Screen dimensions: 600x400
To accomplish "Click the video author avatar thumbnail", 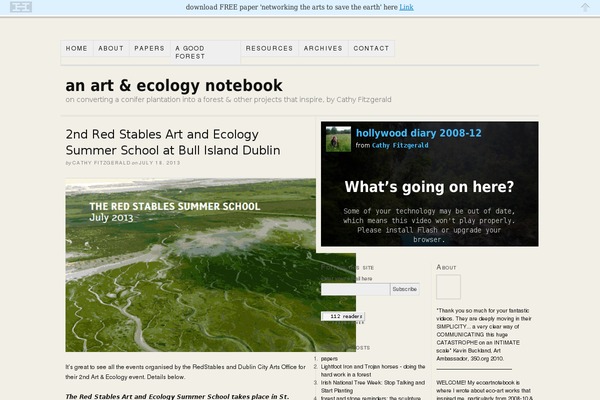I will [x=338, y=139].
